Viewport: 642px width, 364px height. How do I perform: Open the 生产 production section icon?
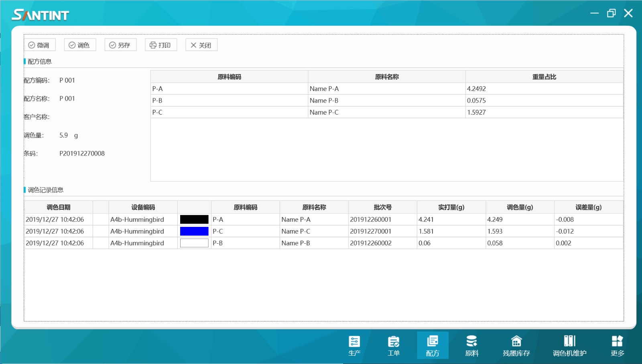[x=354, y=346]
